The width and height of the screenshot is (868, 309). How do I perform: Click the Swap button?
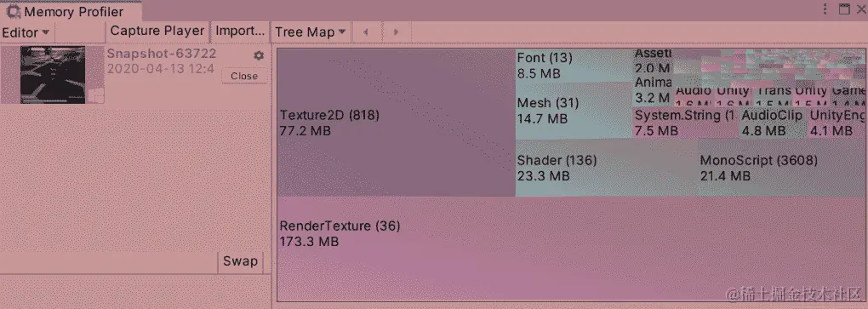[x=240, y=261]
